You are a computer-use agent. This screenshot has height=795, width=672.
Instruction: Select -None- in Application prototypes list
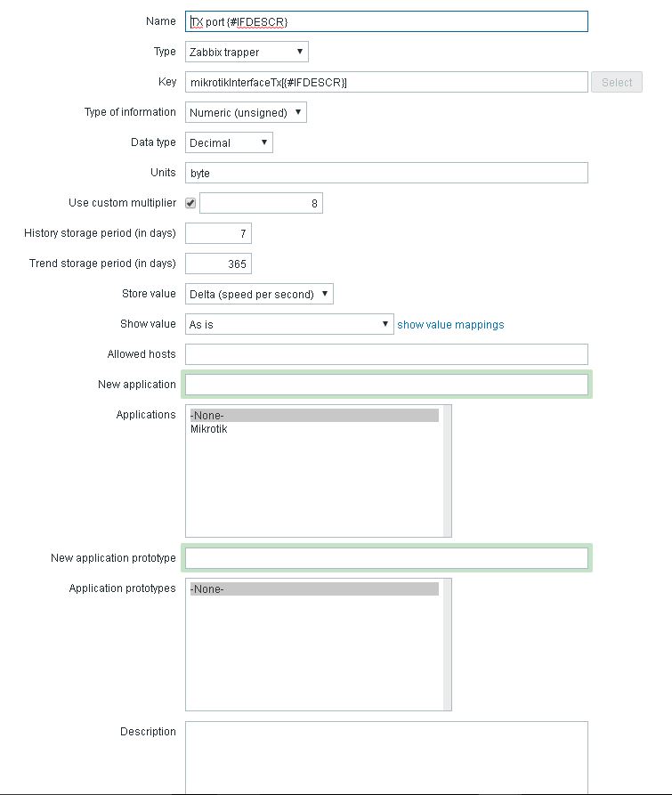click(x=313, y=588)
